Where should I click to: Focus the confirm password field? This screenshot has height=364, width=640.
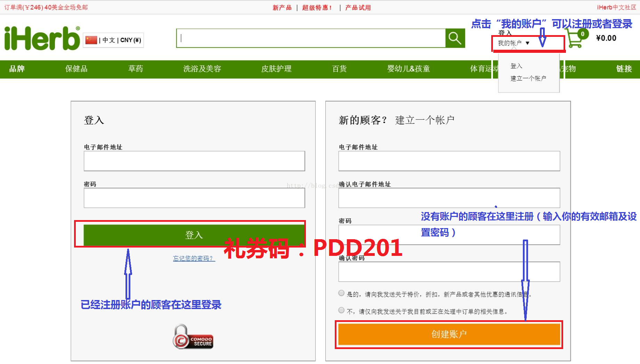pyautogui.click(x=449, y=272)
